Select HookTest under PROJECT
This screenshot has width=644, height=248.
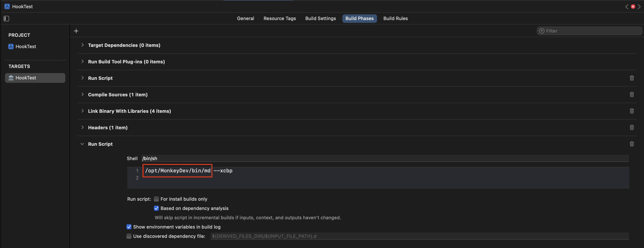pos(25,47)
